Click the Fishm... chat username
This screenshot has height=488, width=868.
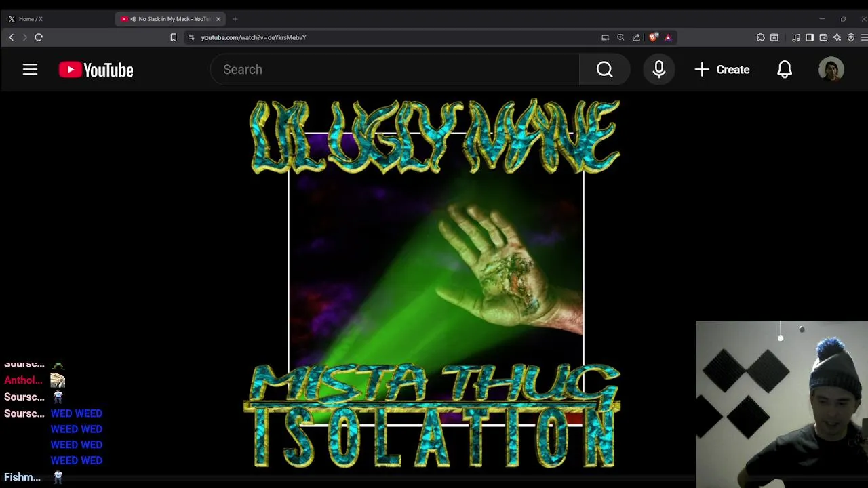[22, 477]
